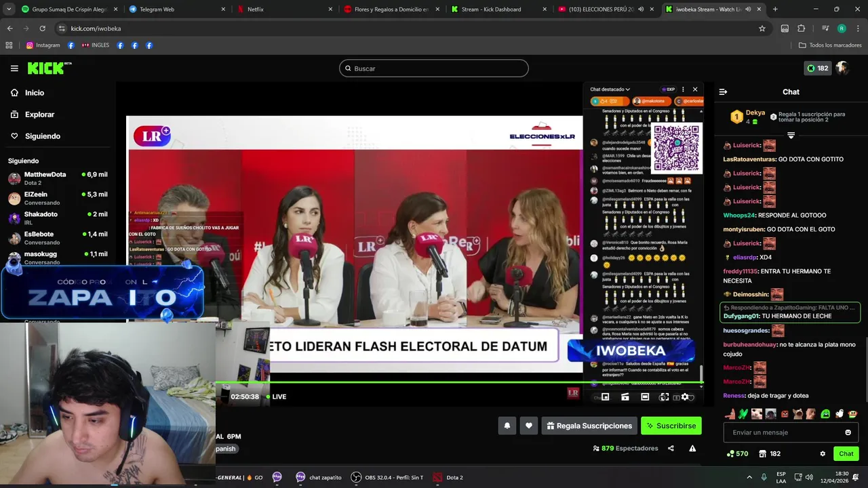Click the 182 points balance badge
The height and width of the screenshot is (488, 868).
[817, 68]
